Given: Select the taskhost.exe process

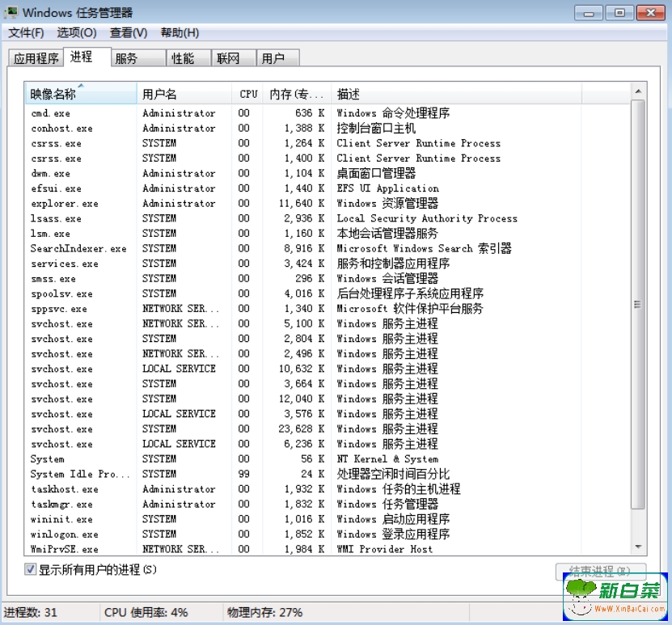Looking at the screenshot, I should (328, 489).
